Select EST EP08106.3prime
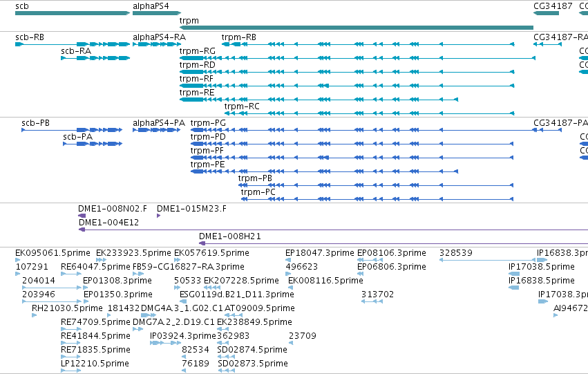This screenshot has height=374, width=588. coord(392,253)
